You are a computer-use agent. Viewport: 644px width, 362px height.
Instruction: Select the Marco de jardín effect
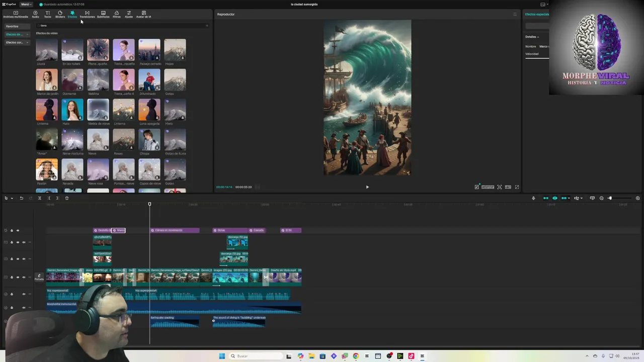pos(47,79)
